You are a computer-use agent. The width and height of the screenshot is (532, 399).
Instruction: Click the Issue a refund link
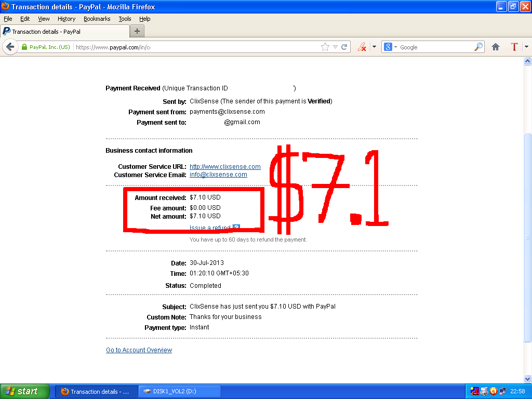[210, 228]
